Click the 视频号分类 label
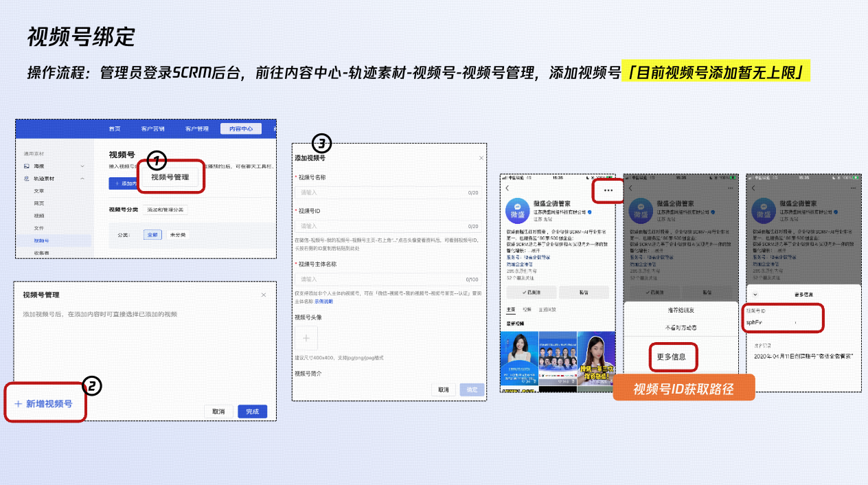Image resolution: width=868 pixels, height=485 pixels. click(124, 210)
